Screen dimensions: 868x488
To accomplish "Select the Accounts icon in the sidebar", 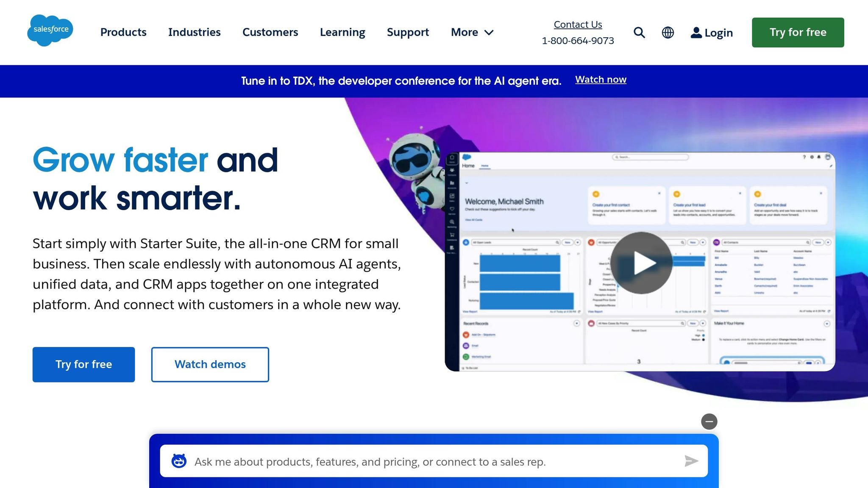I will click(452, 182).
